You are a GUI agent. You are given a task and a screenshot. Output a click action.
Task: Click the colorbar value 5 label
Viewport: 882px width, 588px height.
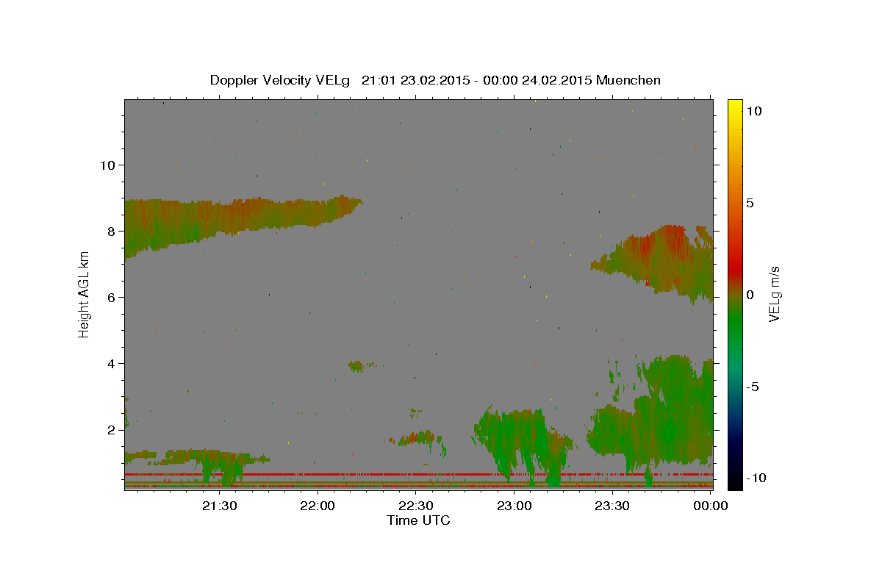click(x=750, y=203)
